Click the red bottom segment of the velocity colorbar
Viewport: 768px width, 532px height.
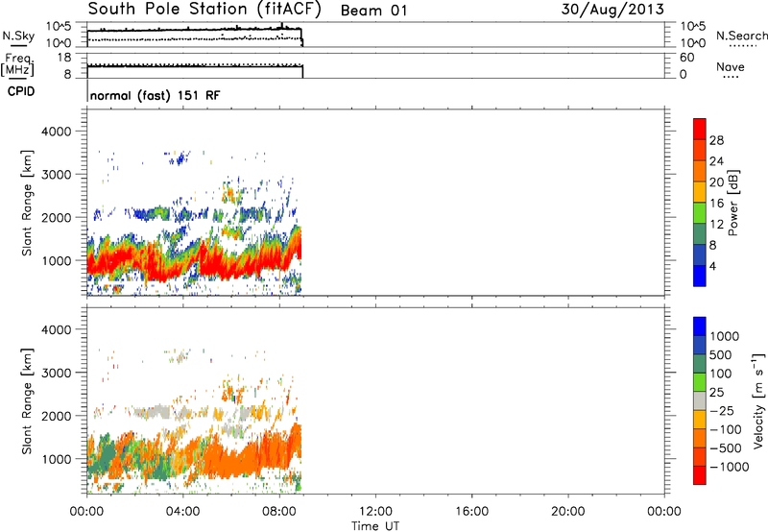(x=700, y=475)
